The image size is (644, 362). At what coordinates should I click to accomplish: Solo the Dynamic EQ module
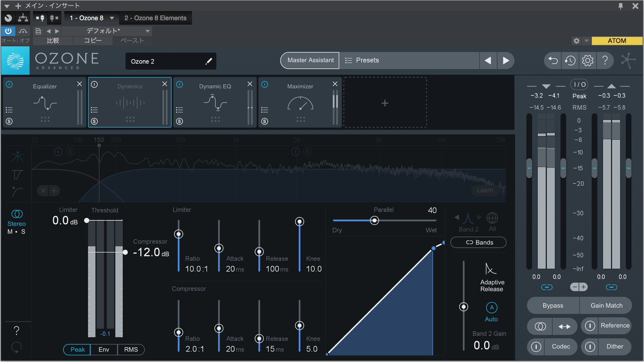[x=179, y=121]
